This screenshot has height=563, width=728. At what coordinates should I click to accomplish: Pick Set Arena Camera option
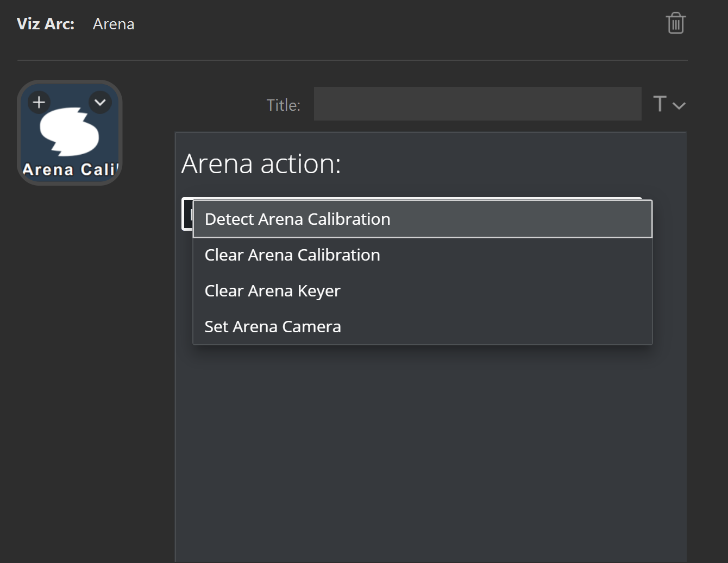coord(423,326)
